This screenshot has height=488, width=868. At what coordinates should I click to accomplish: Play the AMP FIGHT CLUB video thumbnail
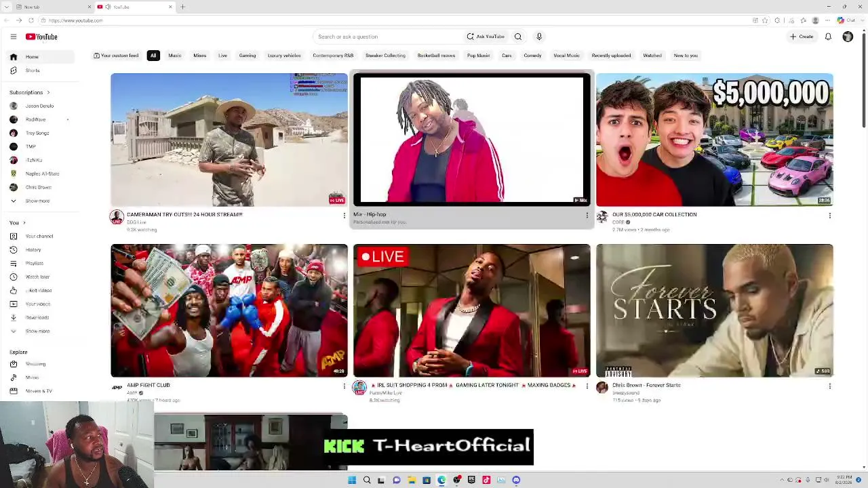(229, 310)
